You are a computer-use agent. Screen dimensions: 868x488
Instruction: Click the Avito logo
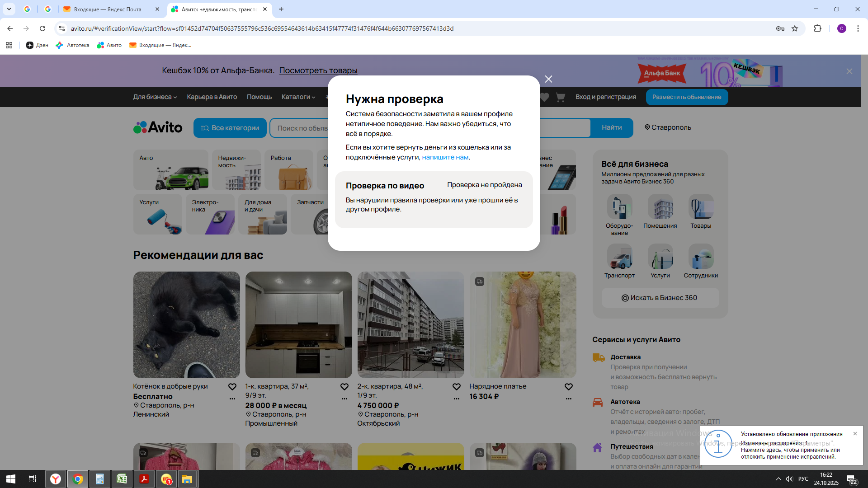click(x=158, y=127)
